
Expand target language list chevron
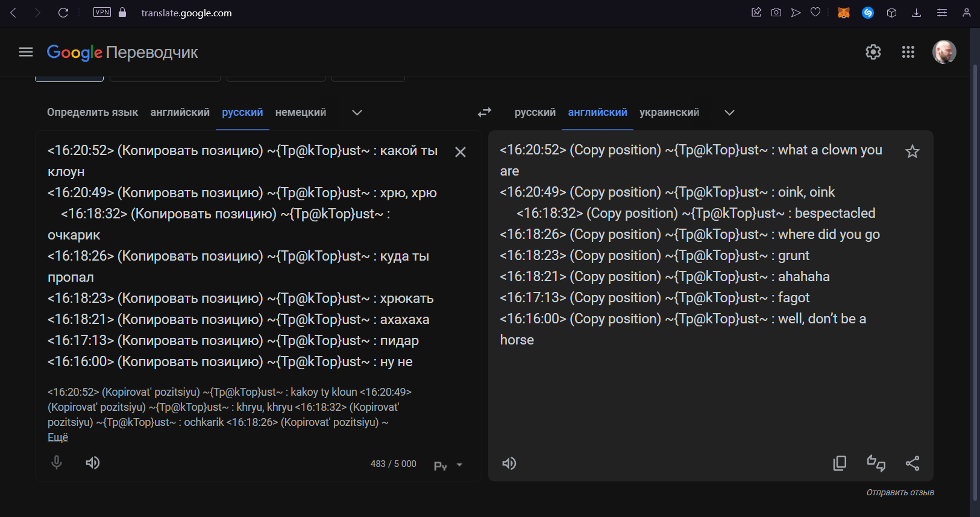pyautogui.click(x=729, y=113)
